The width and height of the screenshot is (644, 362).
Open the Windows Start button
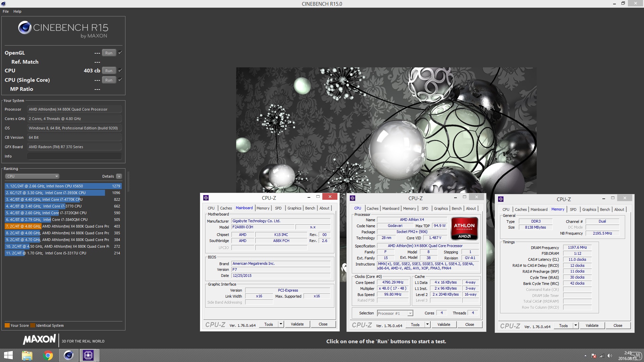click(8, 355)
